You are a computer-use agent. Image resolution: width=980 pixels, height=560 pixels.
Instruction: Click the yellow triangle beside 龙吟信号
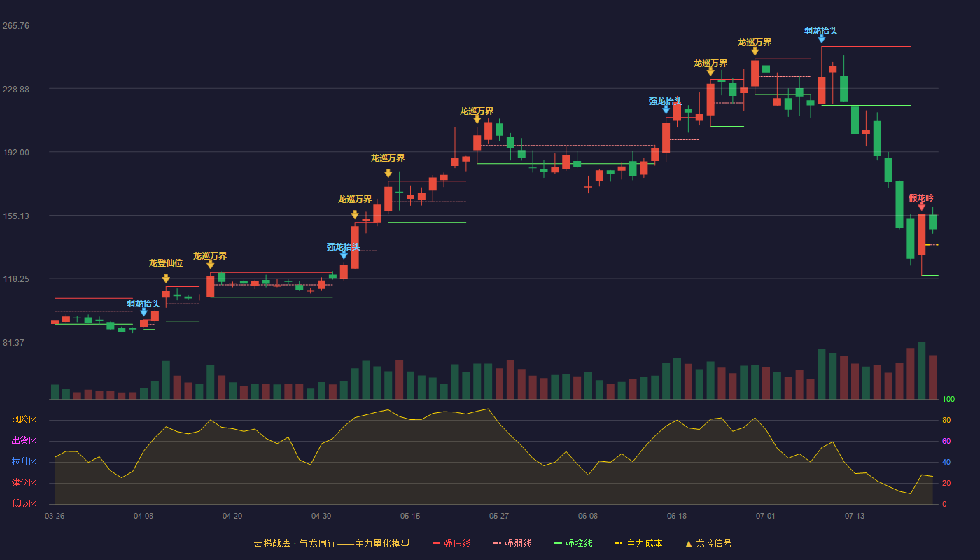coord(689,543)
